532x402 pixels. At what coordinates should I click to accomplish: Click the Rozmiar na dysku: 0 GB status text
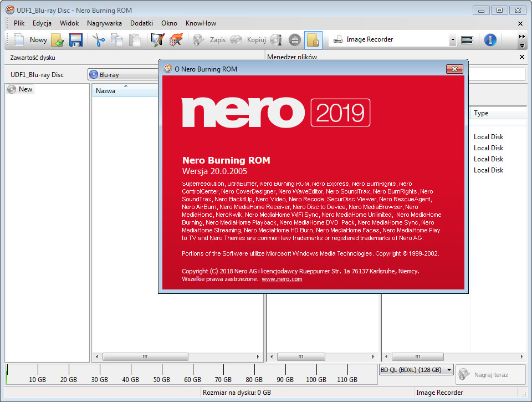237,393
